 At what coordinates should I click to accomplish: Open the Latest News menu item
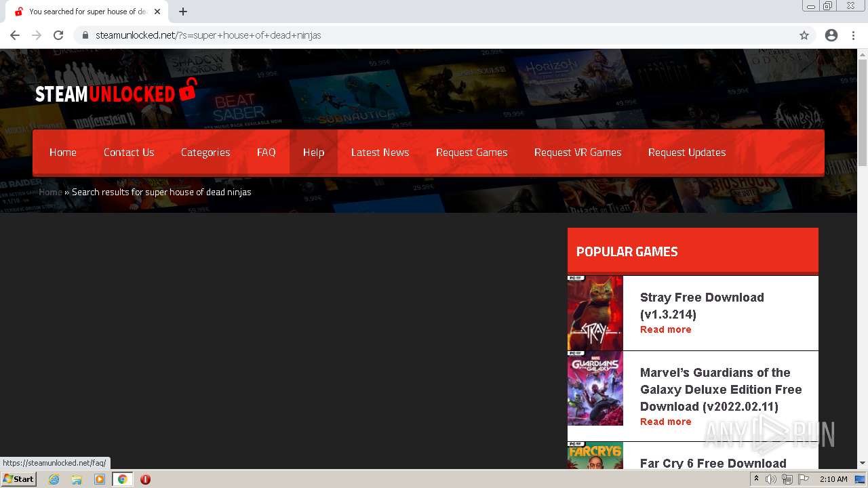click(x=380, y=152)
